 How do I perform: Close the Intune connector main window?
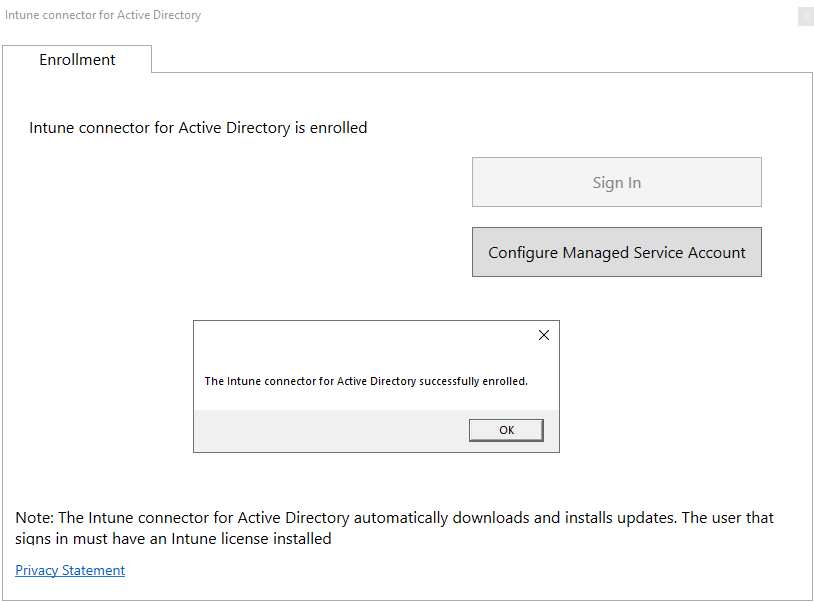pyautogui.click(x=805, y=16)
